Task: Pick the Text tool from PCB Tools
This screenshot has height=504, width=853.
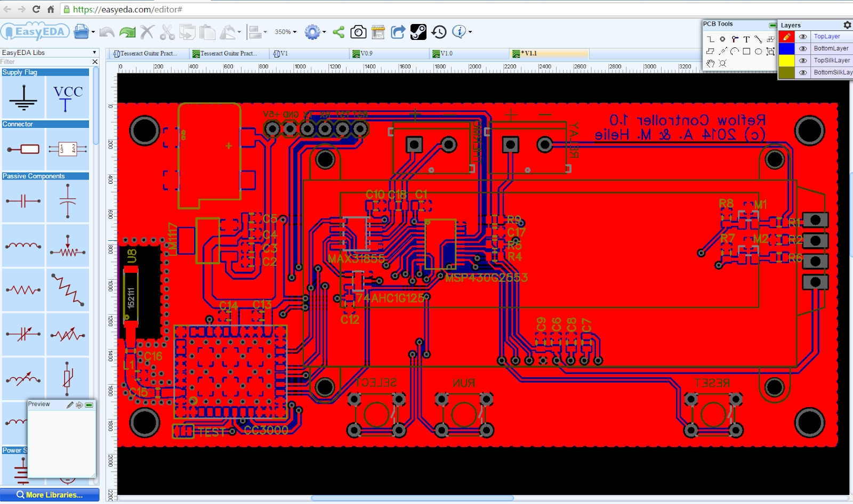Action: [747, 39]
